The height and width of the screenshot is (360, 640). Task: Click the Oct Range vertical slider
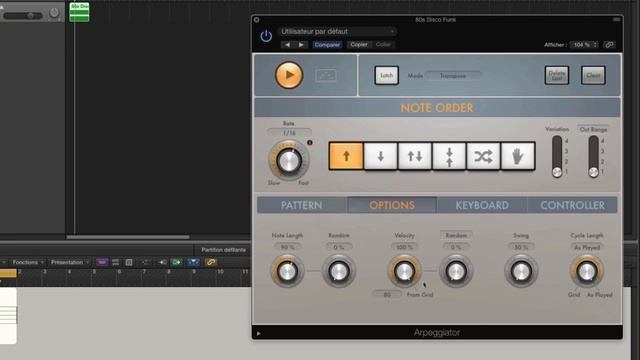click(x=593, y=156)
